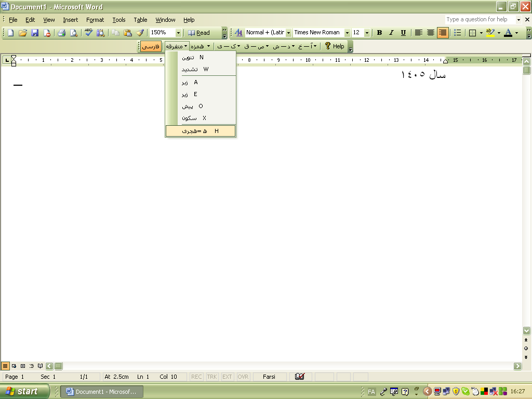The image size is (532, 399).
Task: Toggle TRK track changes in status bar
Action: click(212, 377)
